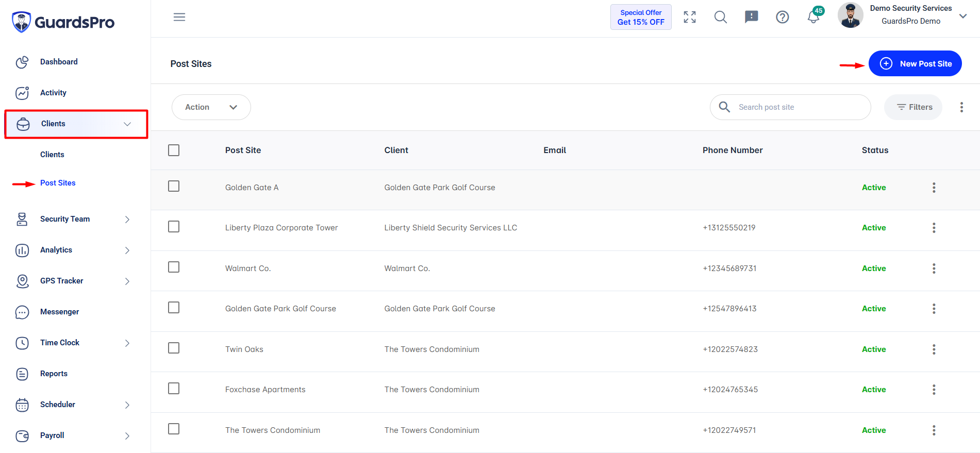The height and width of the screenshot is (453, 980).
Task: Open Reports from sidebar
Action: 54,374
